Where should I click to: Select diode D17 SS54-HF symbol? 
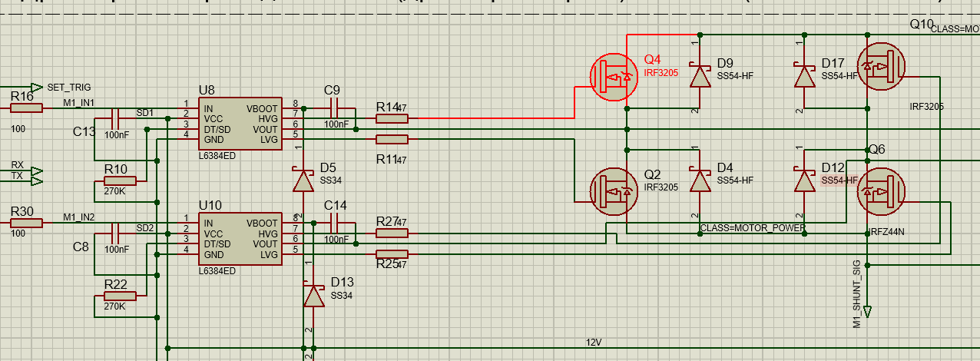tap(804, 76)
